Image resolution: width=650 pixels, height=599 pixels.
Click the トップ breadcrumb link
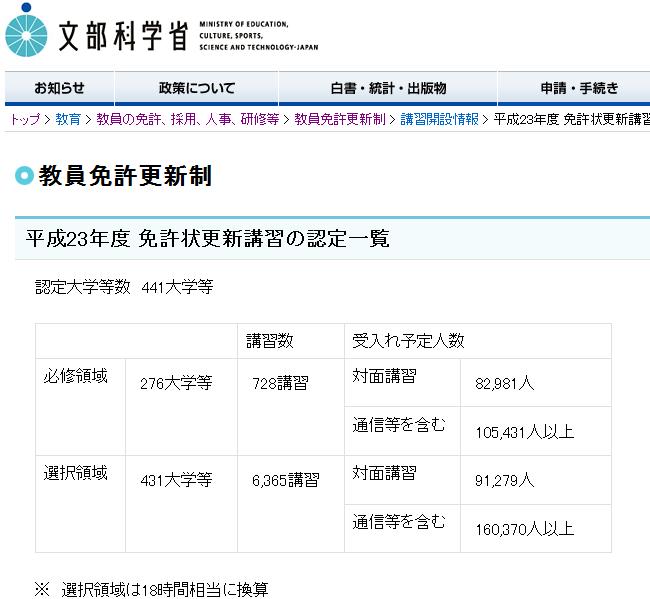[x=25, y=119]
